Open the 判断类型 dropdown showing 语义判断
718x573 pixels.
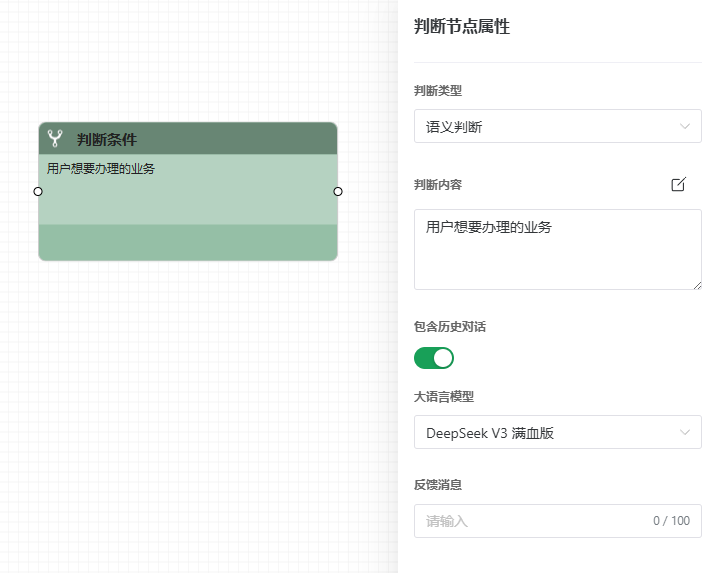(x=557, y=126)
